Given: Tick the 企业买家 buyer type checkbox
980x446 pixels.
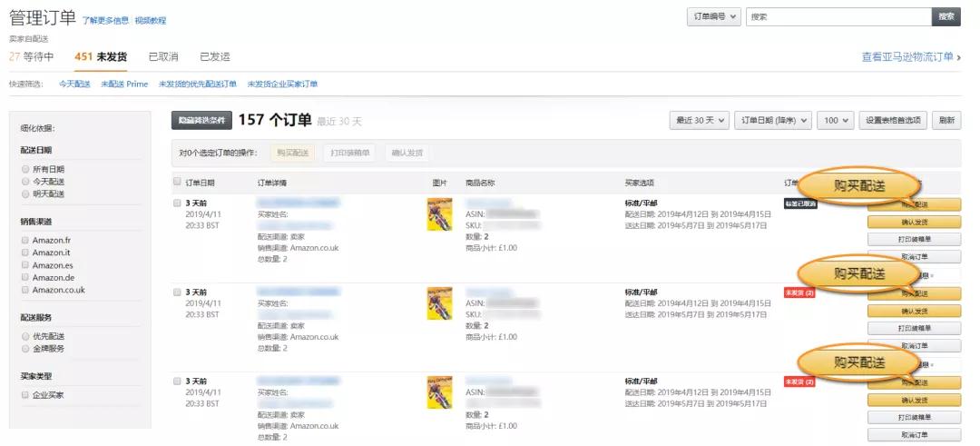Looking at the screenshot, I should (x=25, y=395).
